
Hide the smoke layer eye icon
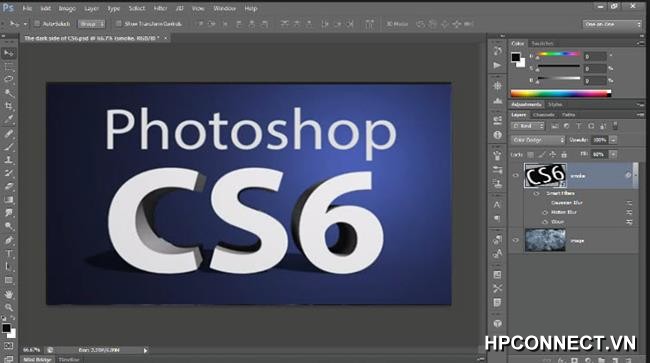(516, 176)
